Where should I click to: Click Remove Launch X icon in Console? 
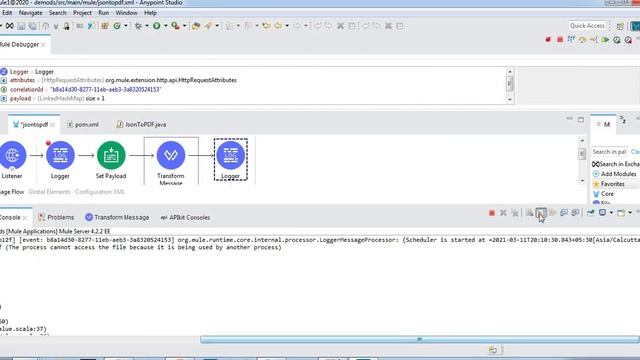503,213
